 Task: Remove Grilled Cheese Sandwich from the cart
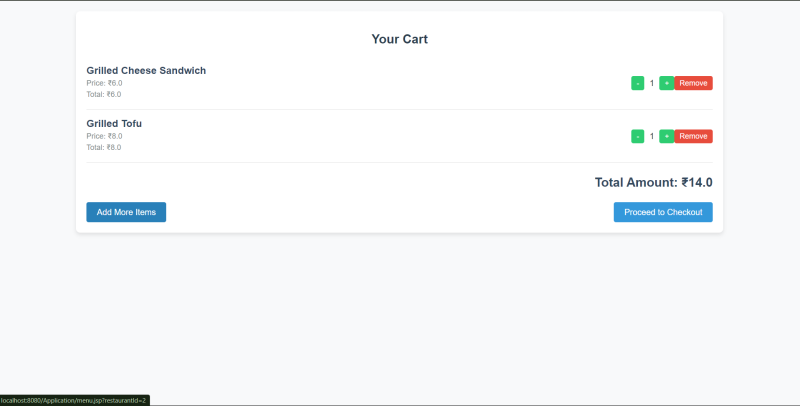point(693,83)
